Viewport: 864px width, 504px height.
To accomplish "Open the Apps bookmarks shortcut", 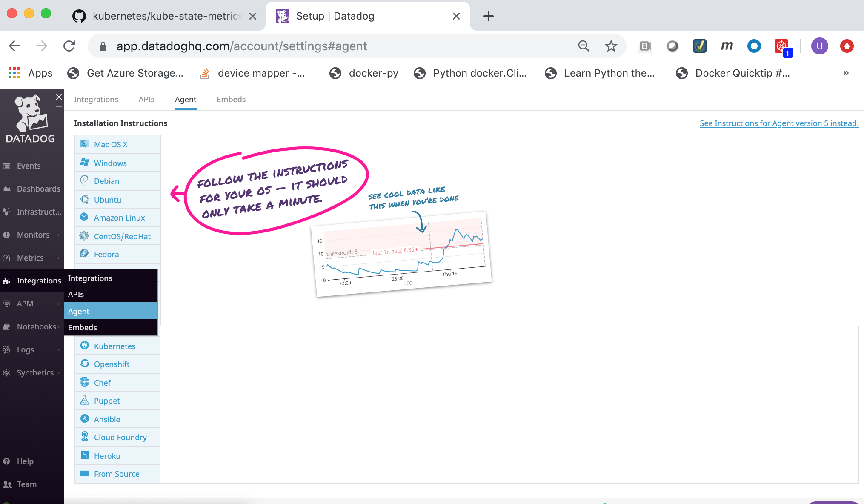I will pyautogui.click(x=31, y=73).
